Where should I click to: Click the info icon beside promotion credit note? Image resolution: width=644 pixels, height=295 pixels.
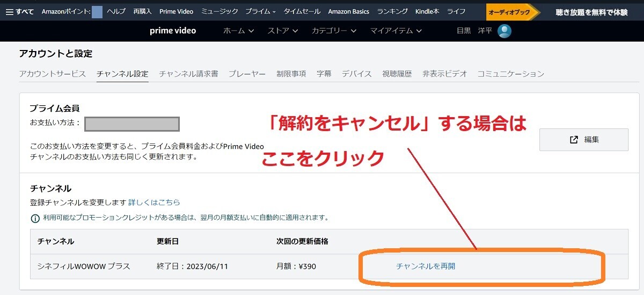[35, 218]
